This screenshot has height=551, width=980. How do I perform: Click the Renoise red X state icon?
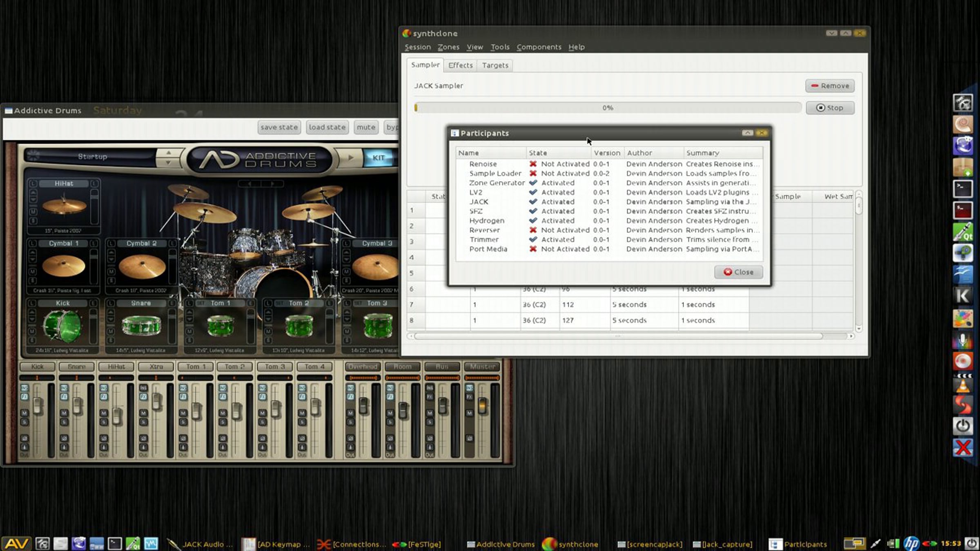pos(533,164)
